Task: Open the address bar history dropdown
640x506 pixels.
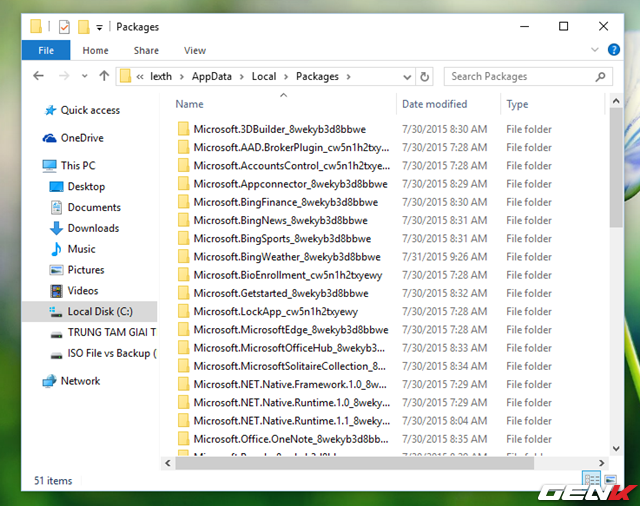Action: (x=405, y=76)
